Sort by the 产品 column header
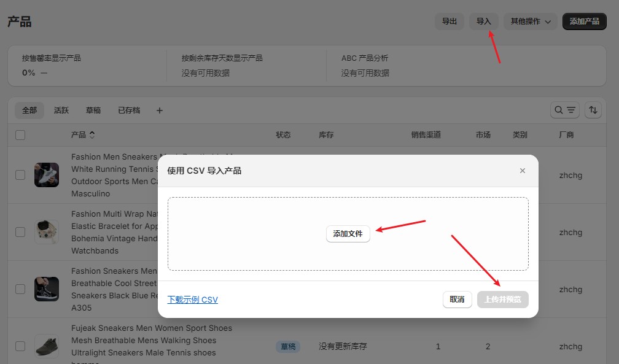 point(83,134)
